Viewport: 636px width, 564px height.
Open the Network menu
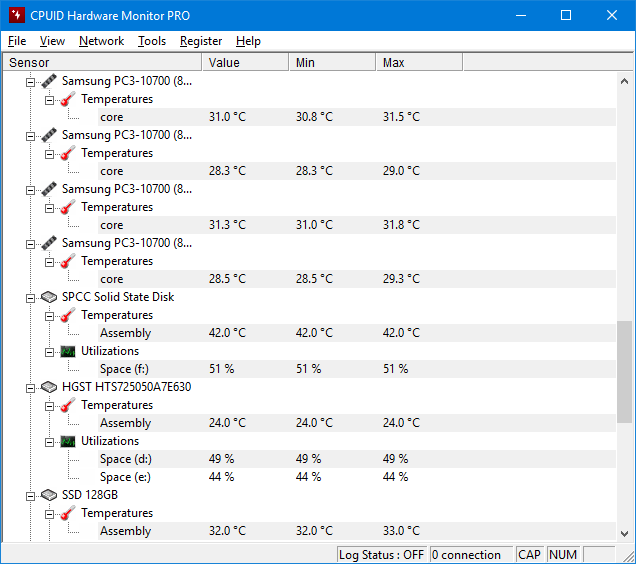pos(101,41)
